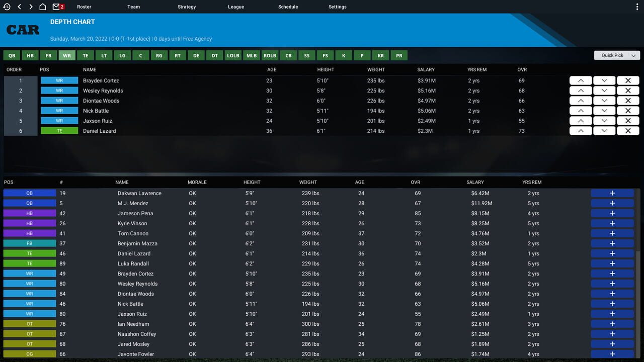Select the CB position tab

(x=288, y=56)
